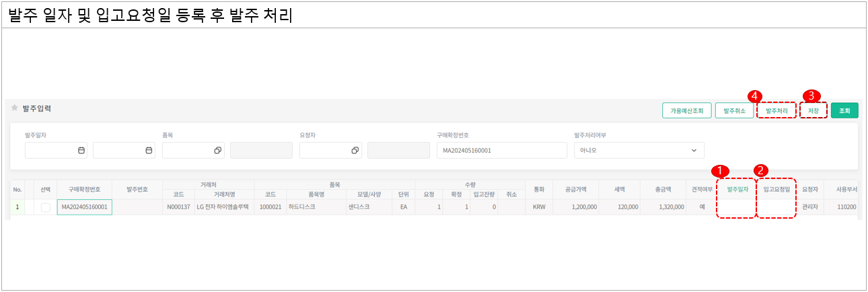Click the 발주처리 button
Screen dimensions: 868x292
776,110
